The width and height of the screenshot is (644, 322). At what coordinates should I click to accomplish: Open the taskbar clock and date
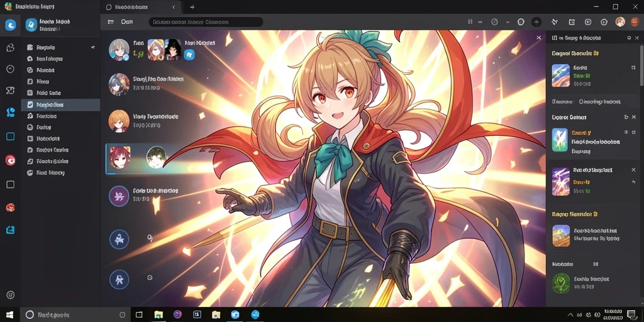point(613,315)
